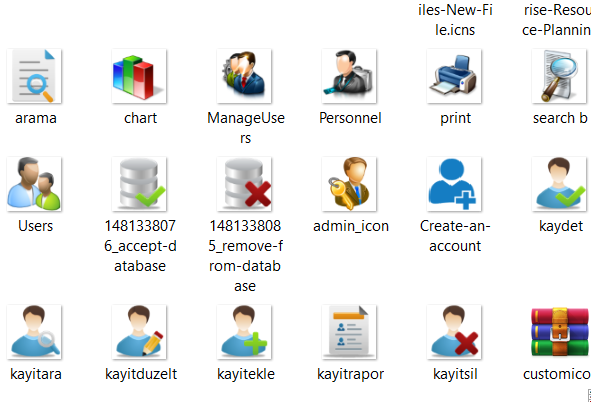Click the kayitsil user delete icon
Image resolution: width=591 pixels, height=402 pixels.
click(454, 332)
